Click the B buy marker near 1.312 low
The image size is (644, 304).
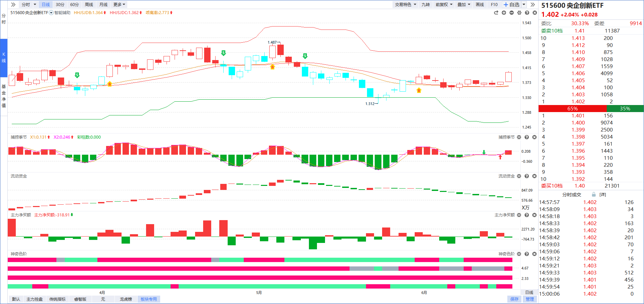419,91
